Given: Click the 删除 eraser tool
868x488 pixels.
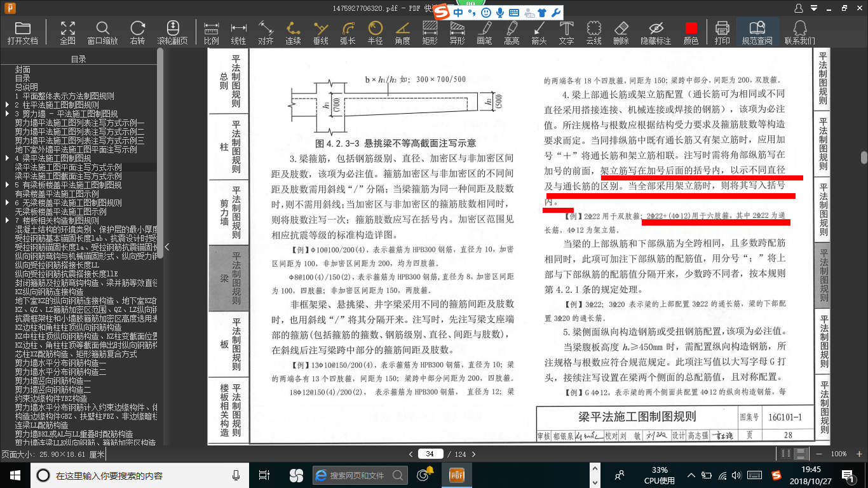Looking at the screenshot, I should tap(621, 33).
